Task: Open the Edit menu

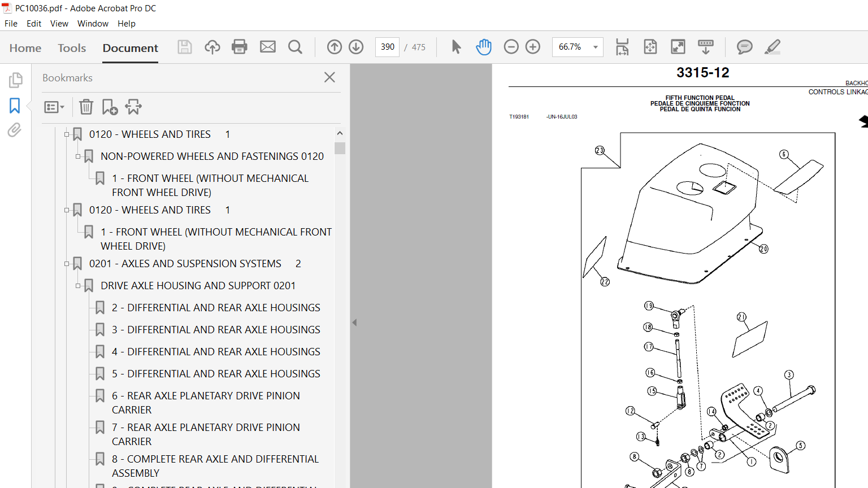Action: [x=34, y=24]
